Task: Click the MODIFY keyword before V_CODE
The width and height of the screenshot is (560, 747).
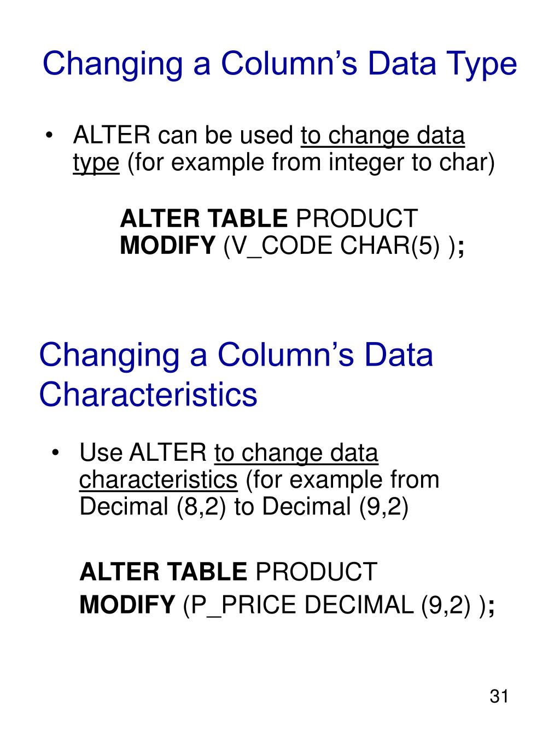Action: [168, 246]
